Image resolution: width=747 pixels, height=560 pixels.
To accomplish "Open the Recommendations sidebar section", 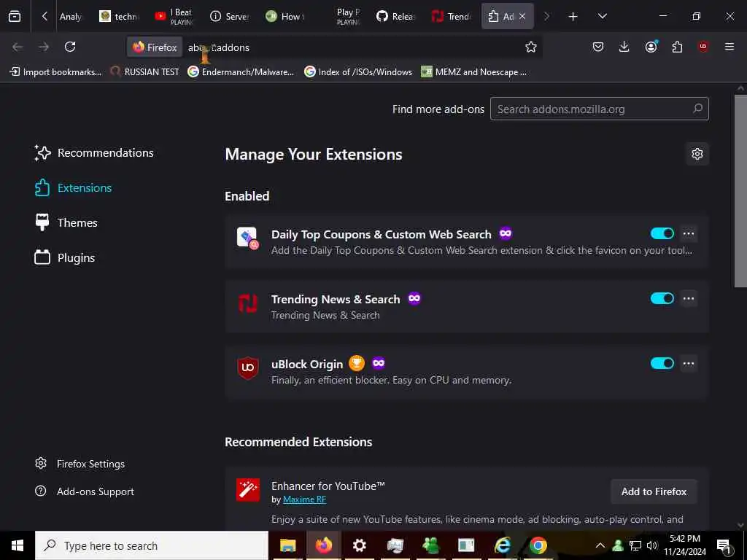I will pos(94,153).
